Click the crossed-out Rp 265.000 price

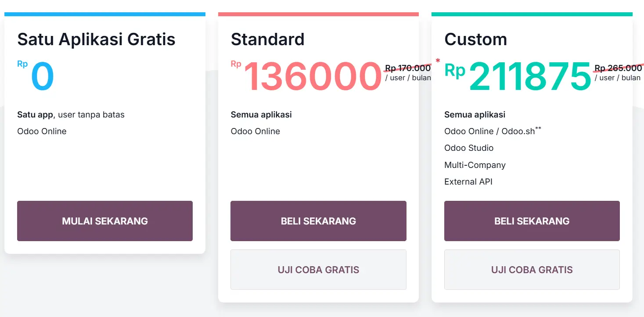(618, 68)
